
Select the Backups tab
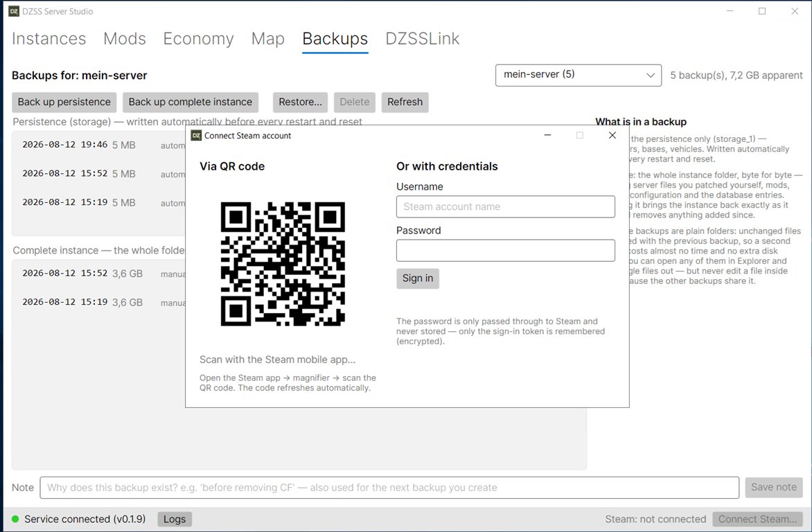point(335,39)
